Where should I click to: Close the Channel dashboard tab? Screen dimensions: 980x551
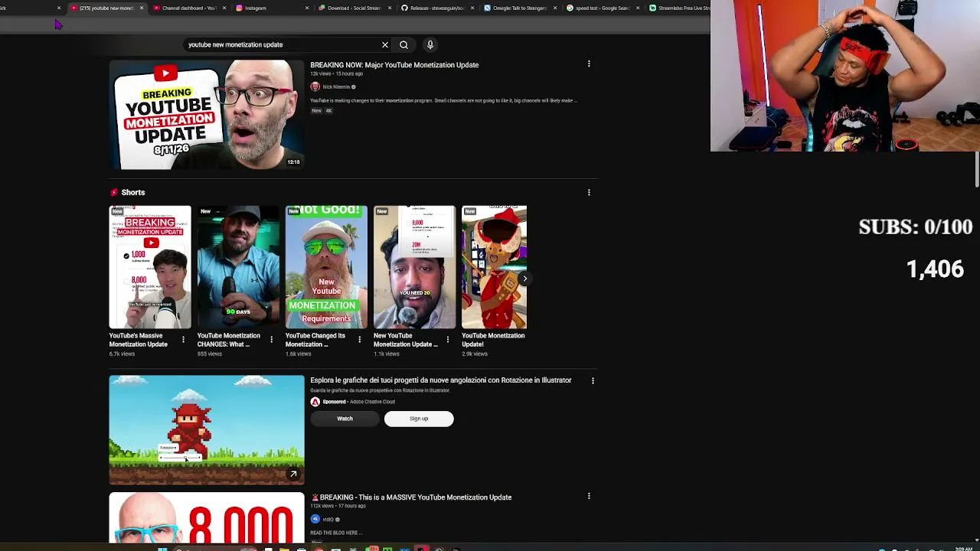[224, 8]
